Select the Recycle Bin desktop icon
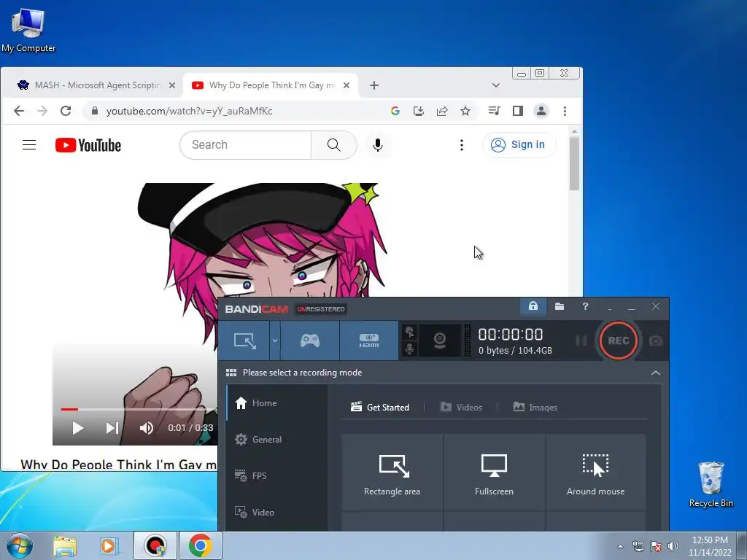 pyautogui.click(x=711, y=484)
